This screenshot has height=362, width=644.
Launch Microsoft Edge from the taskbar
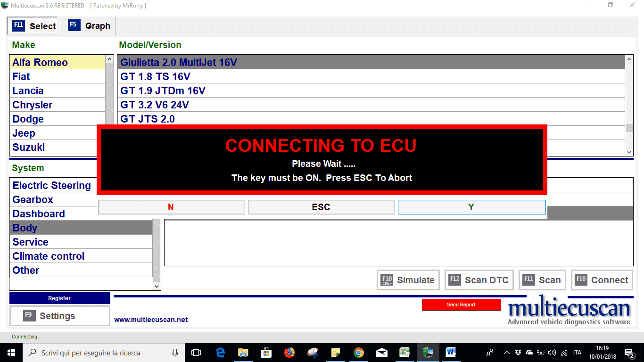click(220, 352)
